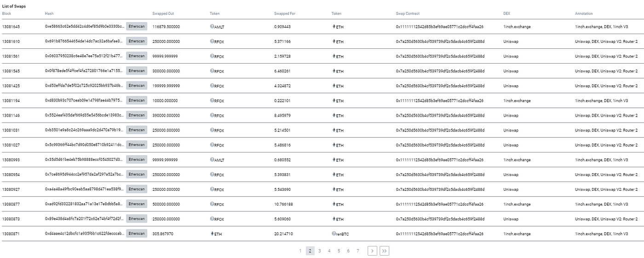The image size is (644, 258).
Task: Click RFOX token icon in block 13081194 row
Action: (212, 100)
